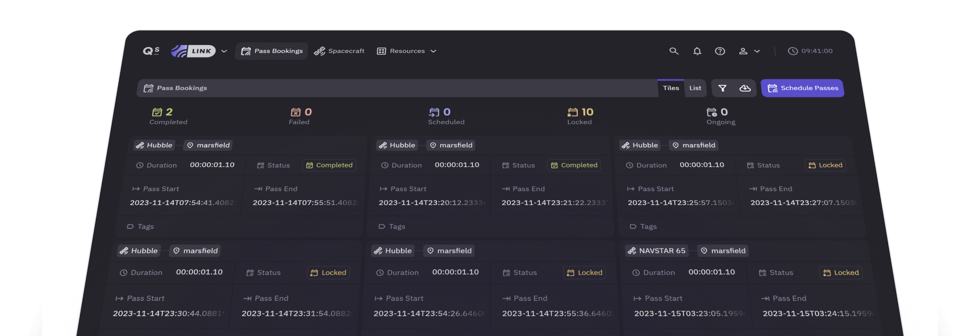Click Tags row of the 23:25:57 pass tile
This screenshot has height=336, width=980.
coord(742,227)
